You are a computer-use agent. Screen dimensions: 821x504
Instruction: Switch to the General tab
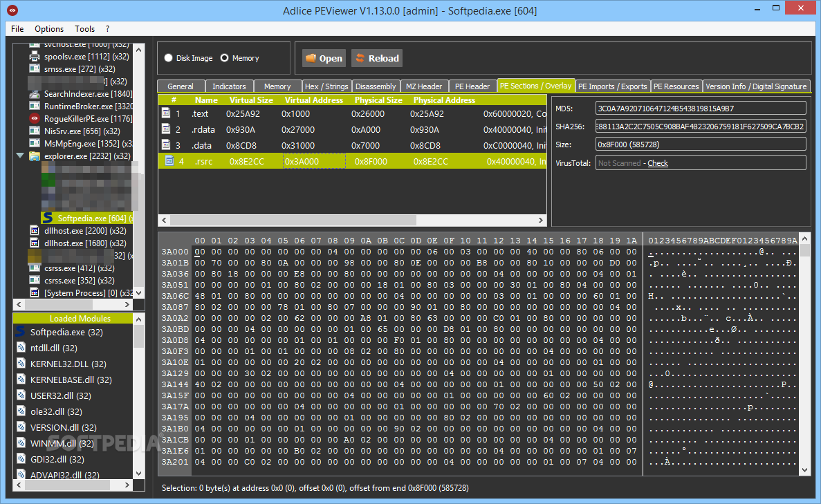pyautogui.click(x=181, y=86)
